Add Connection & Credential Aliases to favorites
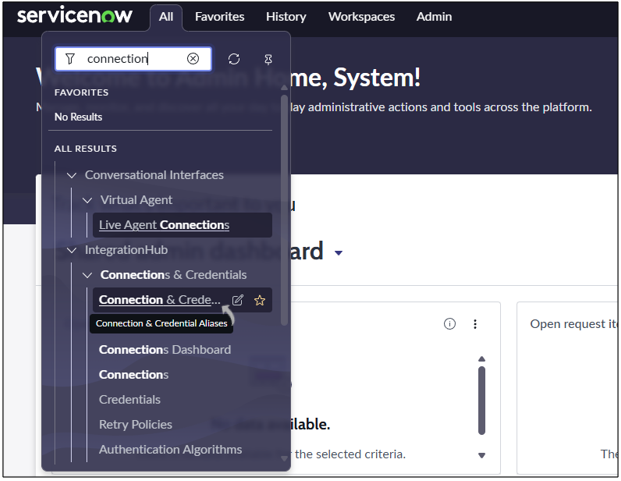This screenshot has height=481, width=621. point(260,300)
